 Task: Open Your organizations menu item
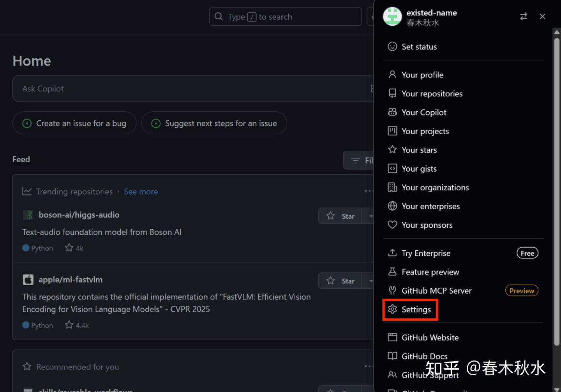pyautogui.click(x=463, y=187)
